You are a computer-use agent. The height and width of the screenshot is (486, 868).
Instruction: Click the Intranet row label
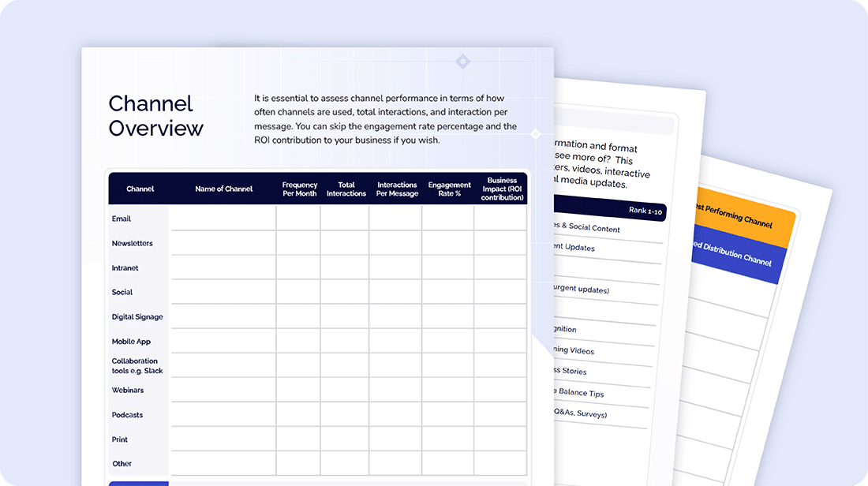125,268
